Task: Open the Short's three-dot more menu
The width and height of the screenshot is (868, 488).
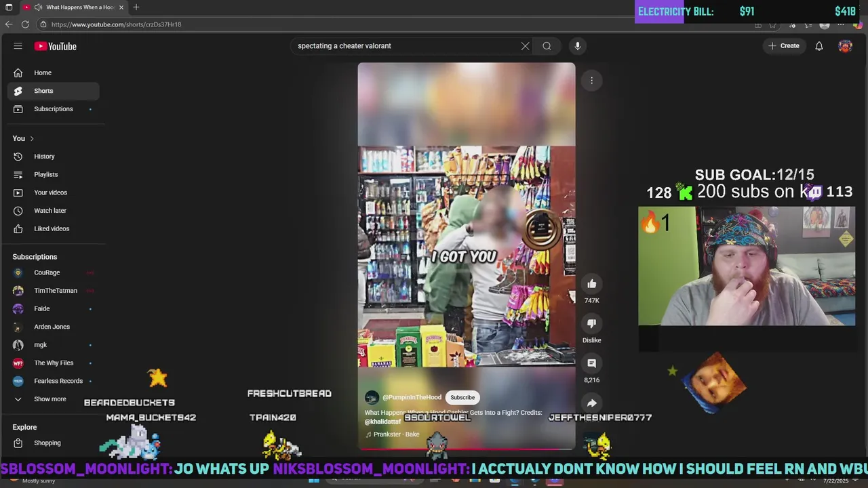Action: [591, 81]
